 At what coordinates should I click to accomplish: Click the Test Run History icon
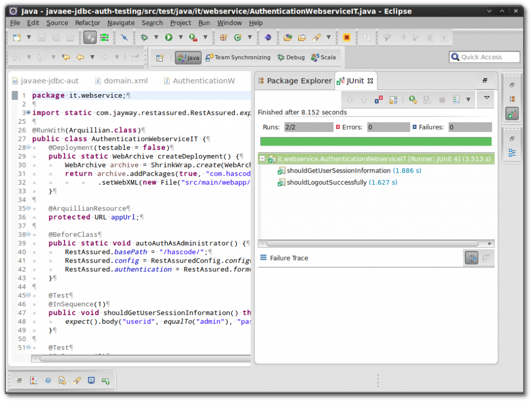456,99
